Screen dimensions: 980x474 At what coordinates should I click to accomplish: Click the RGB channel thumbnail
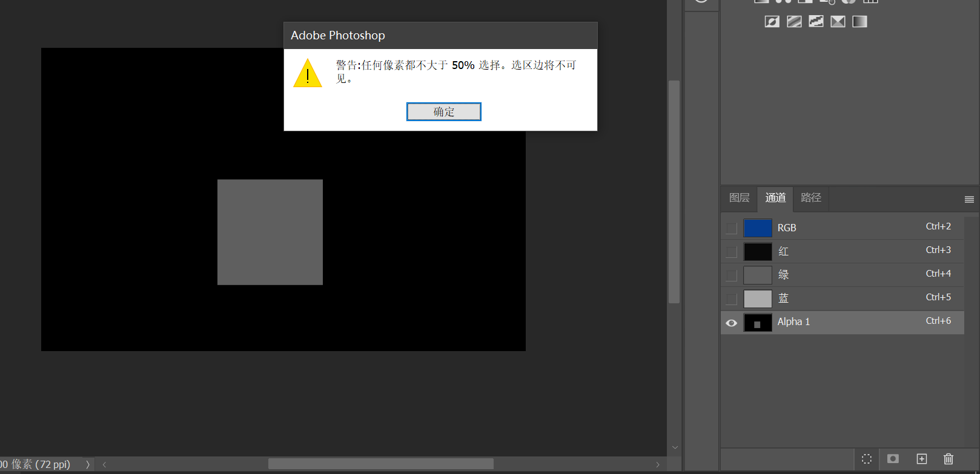(x=758, y=228)
